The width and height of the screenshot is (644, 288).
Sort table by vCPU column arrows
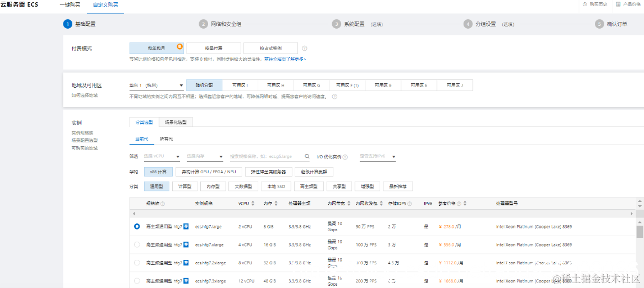[253, 204]
